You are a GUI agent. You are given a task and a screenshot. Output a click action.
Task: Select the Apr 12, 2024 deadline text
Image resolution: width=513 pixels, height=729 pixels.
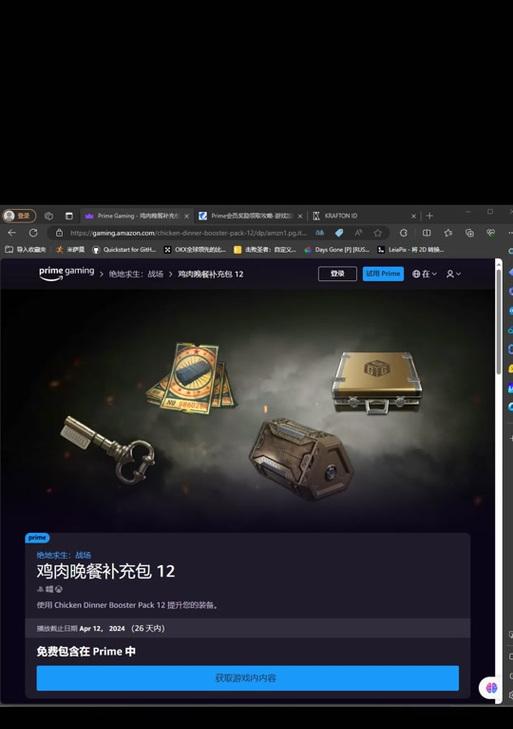click(102, 628)
